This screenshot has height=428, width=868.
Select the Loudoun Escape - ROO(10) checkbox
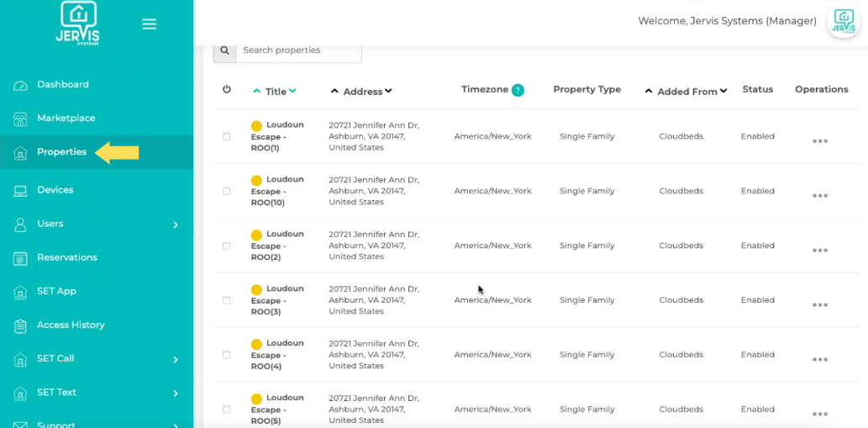(x=227, y=191)
